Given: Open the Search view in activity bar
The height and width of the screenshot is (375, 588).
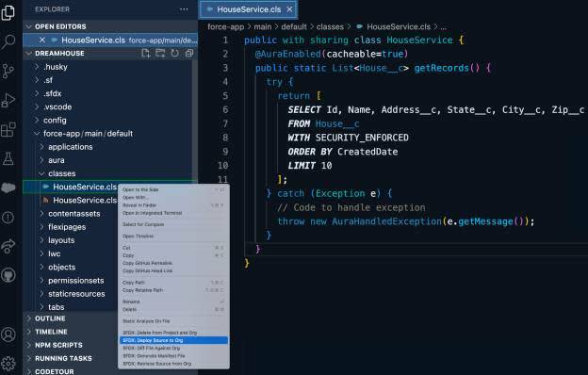Looking at the screenshot, I should coord(8,41).
